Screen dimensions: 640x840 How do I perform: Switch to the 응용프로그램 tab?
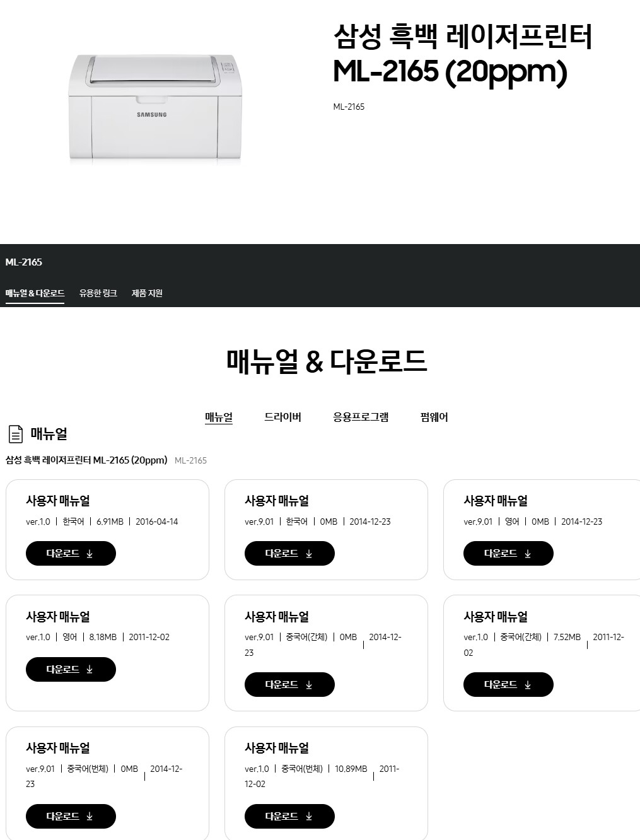361,417
